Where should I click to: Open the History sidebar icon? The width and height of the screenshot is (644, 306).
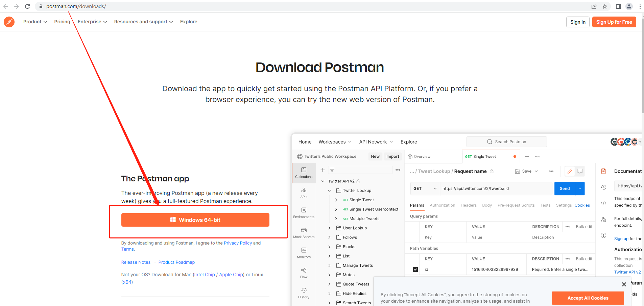[304, 293]
